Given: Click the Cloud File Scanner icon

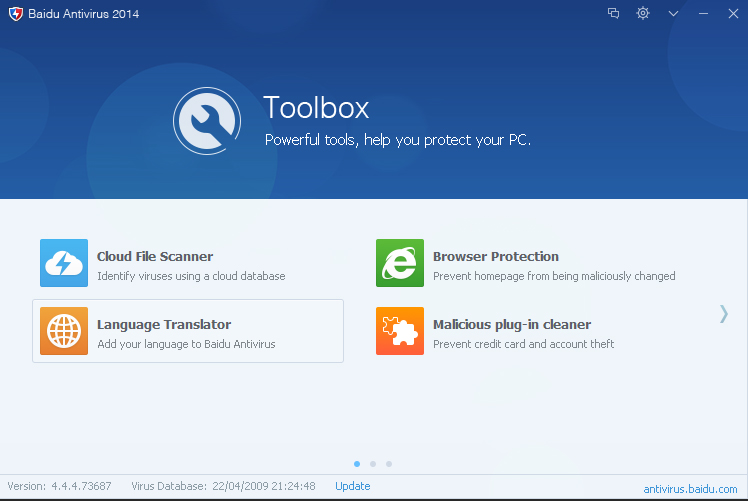Looking at the screenshot, I should coord(64,263).
